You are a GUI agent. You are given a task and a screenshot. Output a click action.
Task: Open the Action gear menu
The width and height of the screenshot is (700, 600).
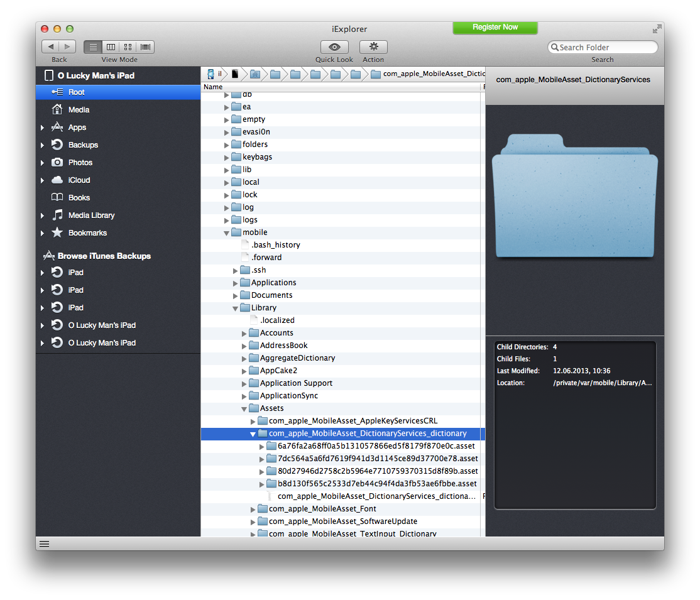(373, 47)
